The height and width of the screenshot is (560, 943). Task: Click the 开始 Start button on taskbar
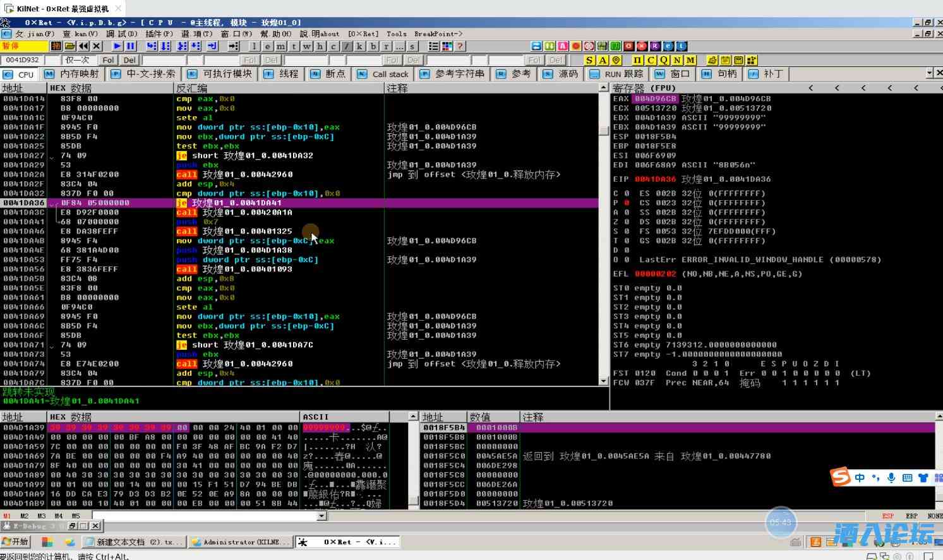tap(16, 542)
